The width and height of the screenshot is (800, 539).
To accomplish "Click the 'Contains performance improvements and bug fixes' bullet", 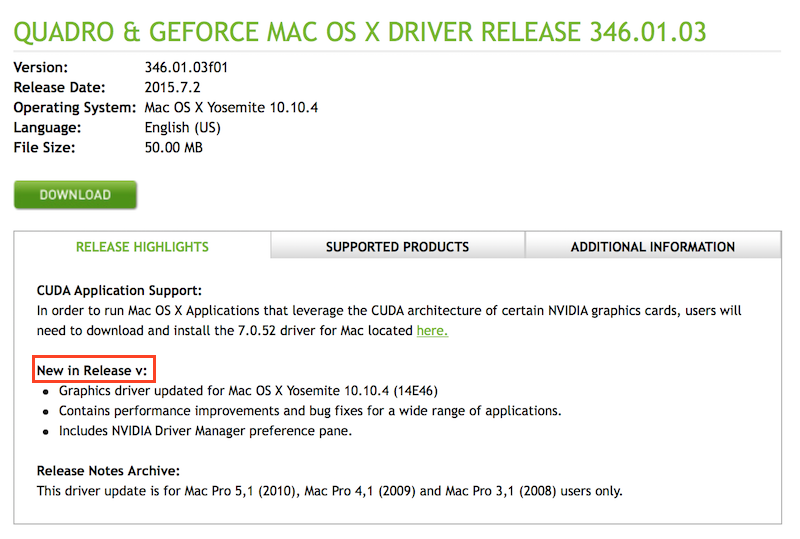I will [x=310, y=411].
